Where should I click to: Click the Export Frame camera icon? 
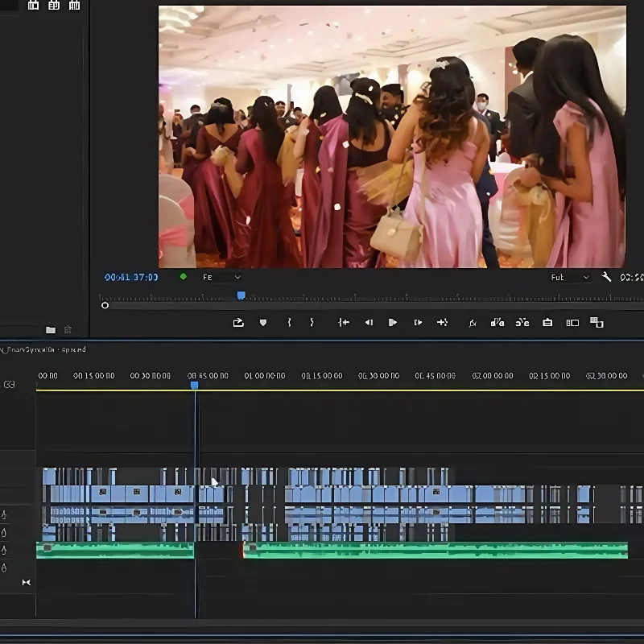547,323
